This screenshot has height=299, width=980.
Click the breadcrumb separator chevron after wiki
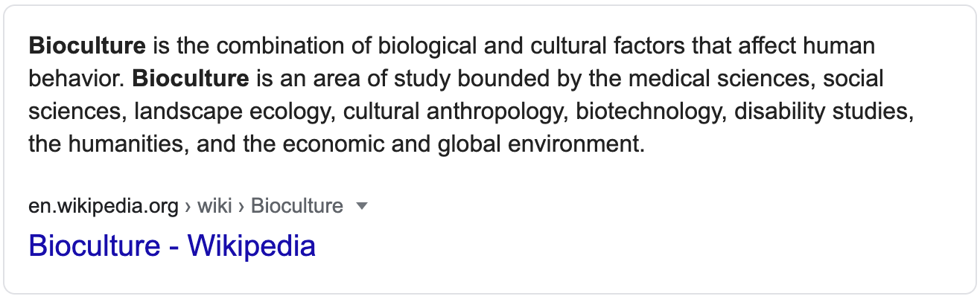(242, 206)
